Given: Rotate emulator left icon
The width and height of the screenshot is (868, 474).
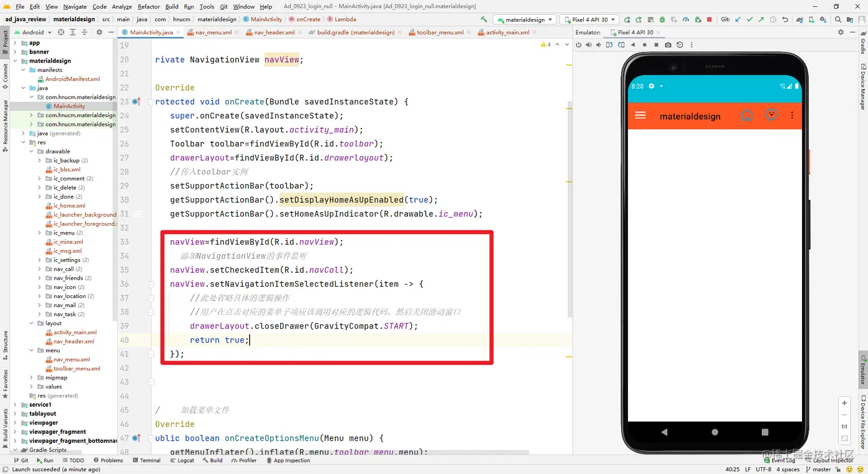Looking at the screenshot, I should tap(610, 45).
